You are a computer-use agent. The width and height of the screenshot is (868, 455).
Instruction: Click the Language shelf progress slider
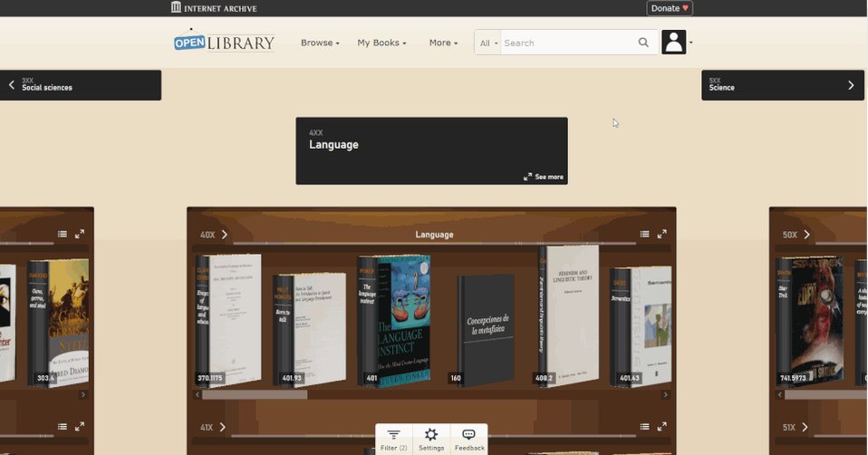coord(434,244)
